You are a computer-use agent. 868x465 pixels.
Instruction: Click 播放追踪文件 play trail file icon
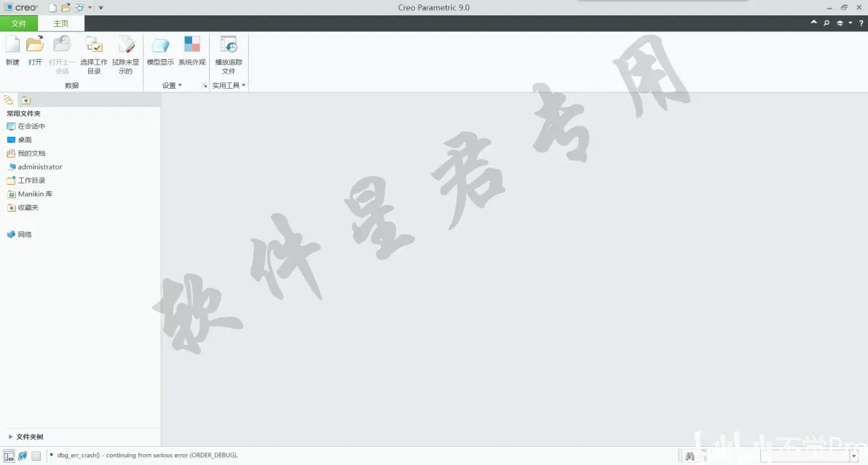point(229,55)
